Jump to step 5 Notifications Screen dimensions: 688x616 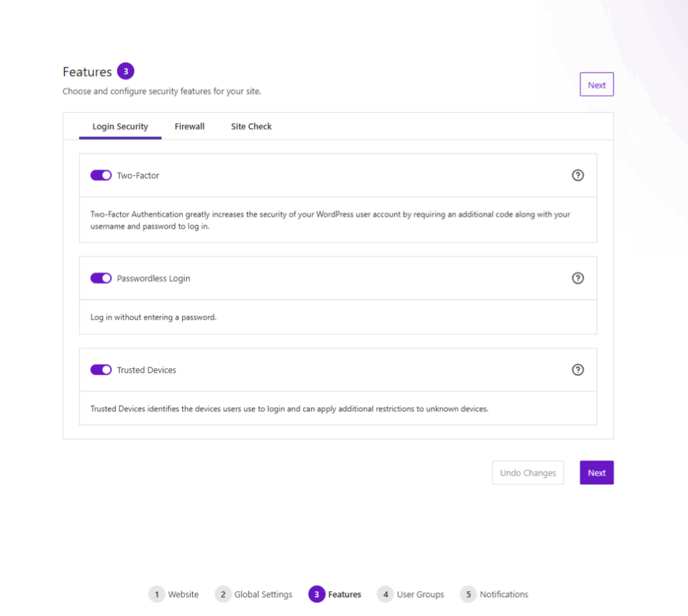[494, 595]
